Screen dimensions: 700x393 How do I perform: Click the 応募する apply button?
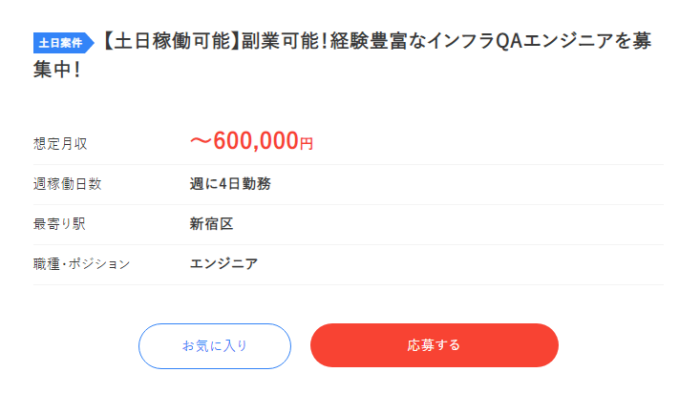coord(434,345)
